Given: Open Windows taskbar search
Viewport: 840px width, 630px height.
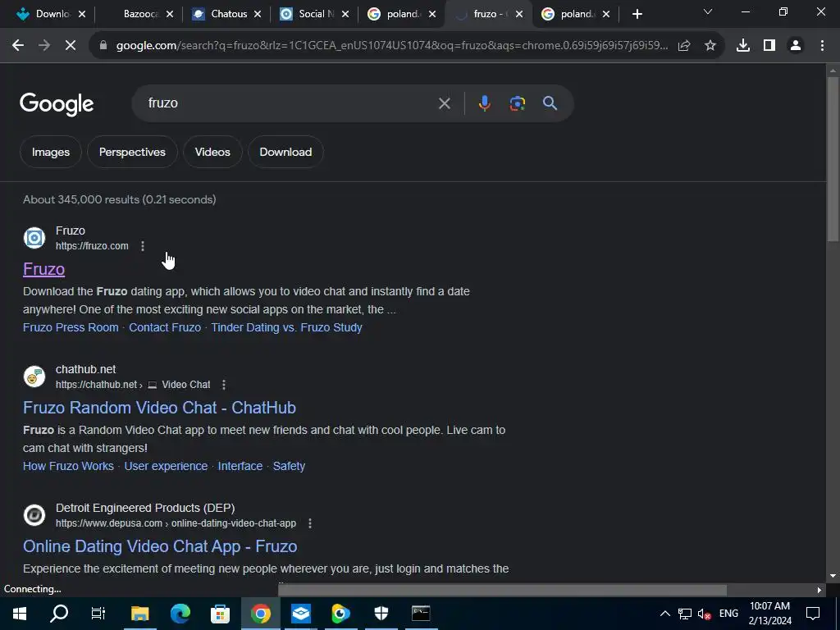Looking at the screenshot, I should point(59,614).
